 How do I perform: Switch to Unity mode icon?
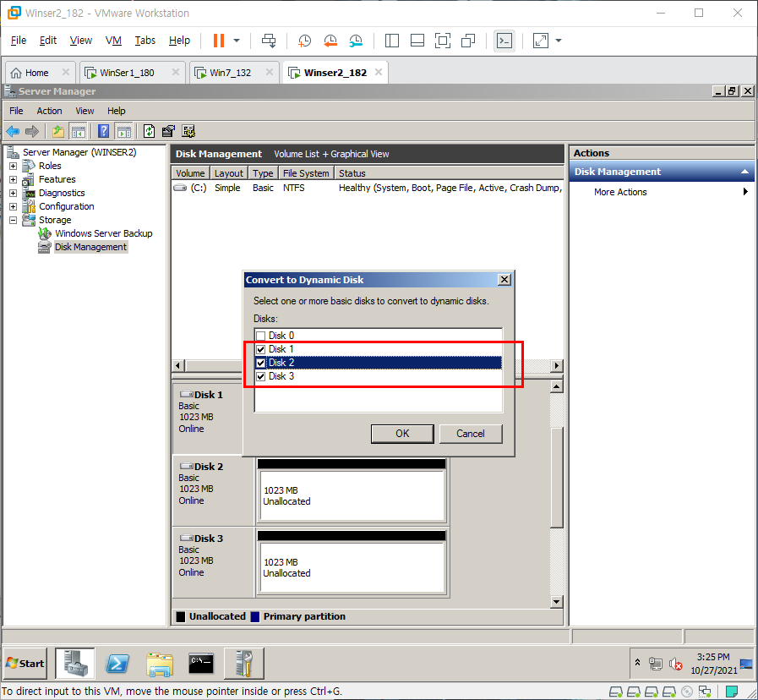point(468,41)
